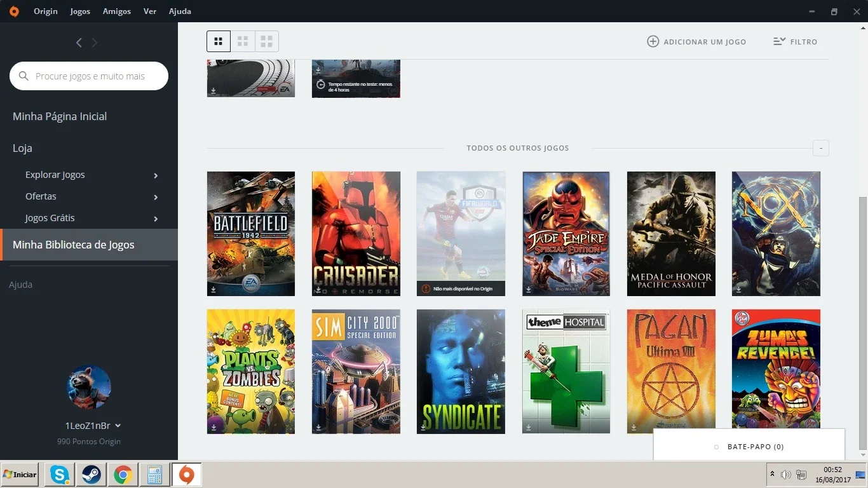This screenshot has width=868, height=488.
Task: Show hidden system tray icons
Action: 772,475
